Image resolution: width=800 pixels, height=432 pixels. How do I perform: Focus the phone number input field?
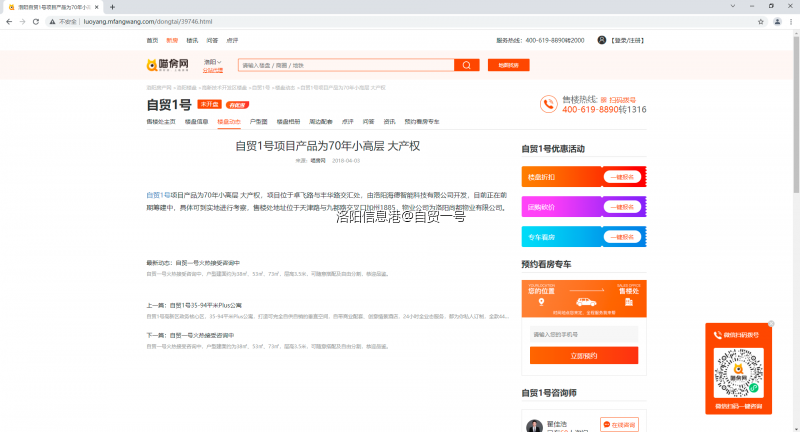583,334
